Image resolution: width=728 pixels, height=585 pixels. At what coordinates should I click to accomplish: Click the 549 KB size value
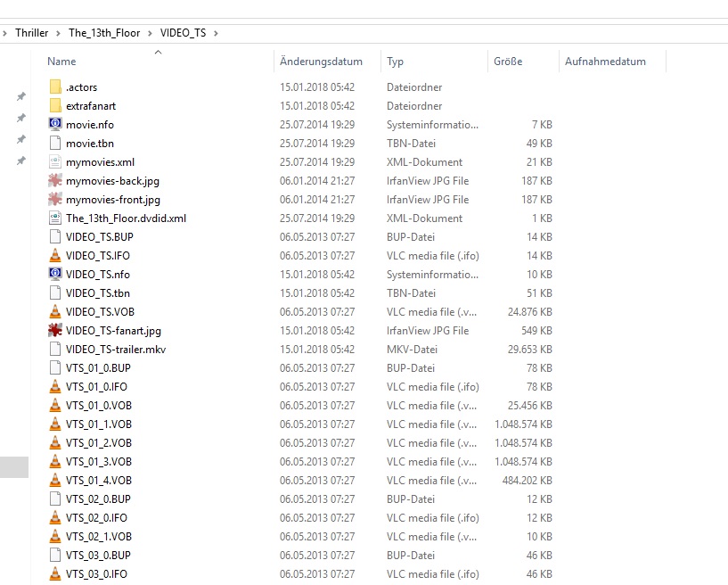[x=536, y=330]
